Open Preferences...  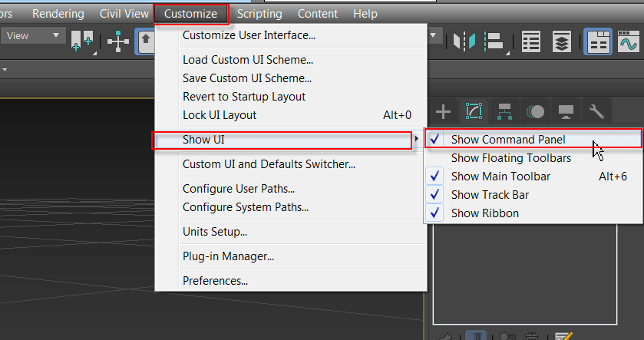[291, 281]
